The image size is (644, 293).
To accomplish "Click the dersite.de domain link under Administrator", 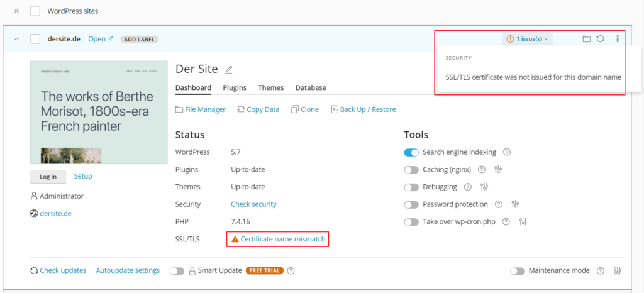I will coord(55,213).
